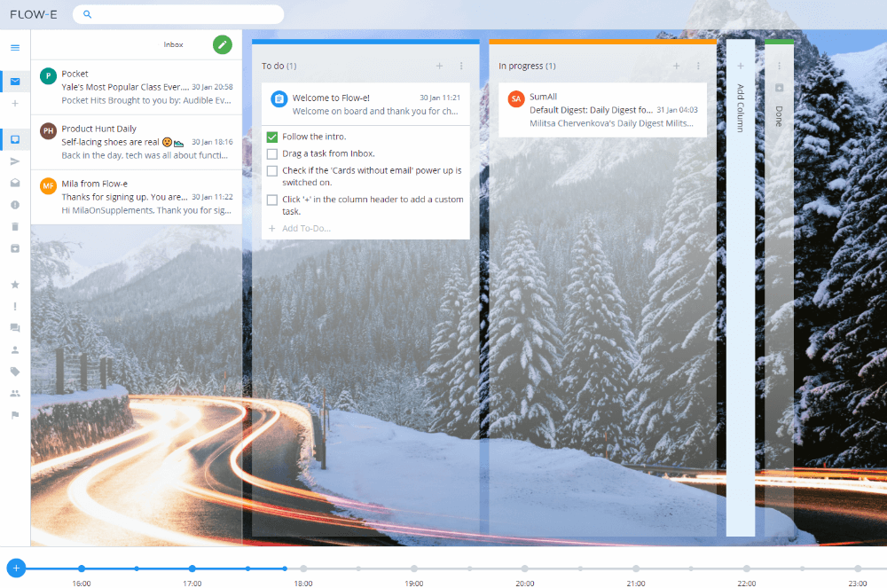This screenshot has height=588, width=887.
Task: Click the Inbox label at the list header
Action: point(173,44)
